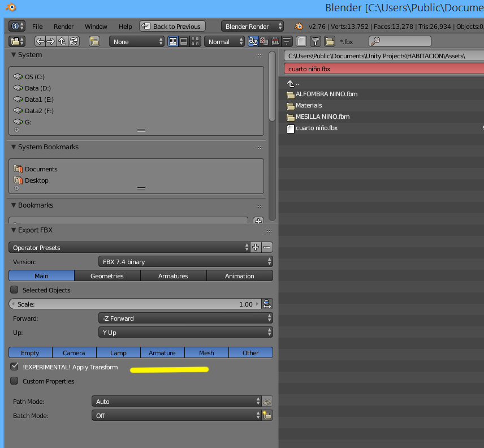This screenshot has width=484, height=448.
Task: Open the recursion level None dropdown
Action: coord(136,41)
